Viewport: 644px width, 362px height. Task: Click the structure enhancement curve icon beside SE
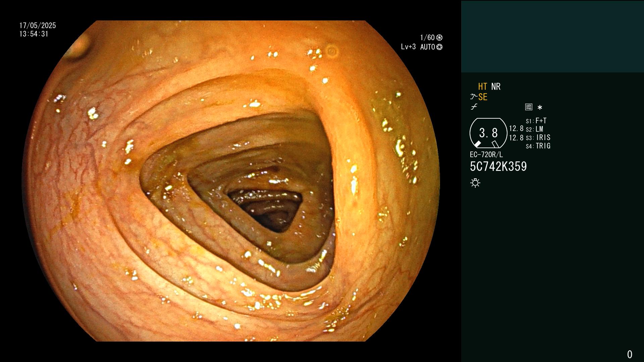point(474,97)
